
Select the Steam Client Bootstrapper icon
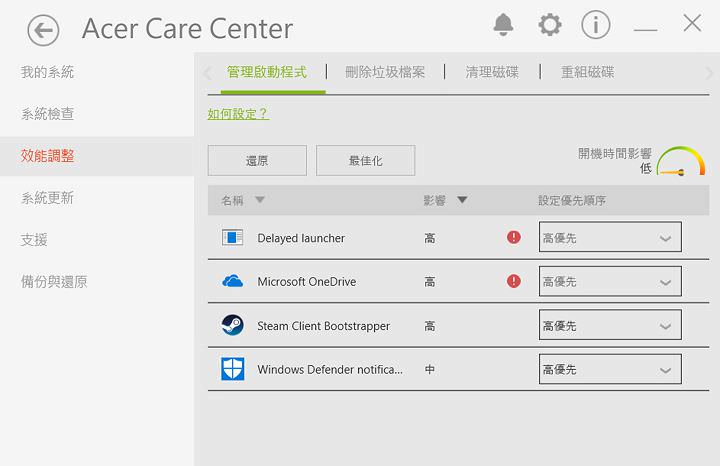coord(233,326)
